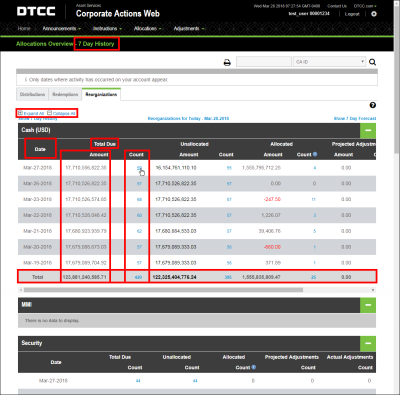The image size is (400, 395).
Task: Click red negative Allocated amount for Mar-23-2018
Action: (x=272, y=199)
